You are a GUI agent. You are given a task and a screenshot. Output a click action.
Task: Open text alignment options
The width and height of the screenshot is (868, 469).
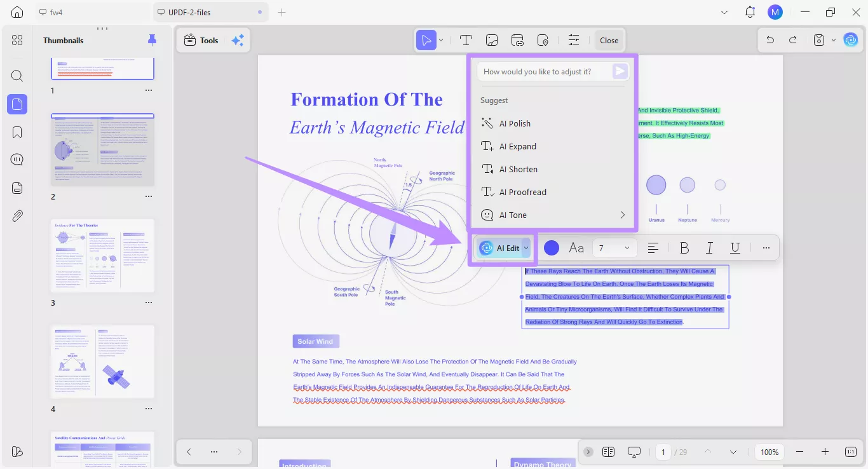pos(653,248)
